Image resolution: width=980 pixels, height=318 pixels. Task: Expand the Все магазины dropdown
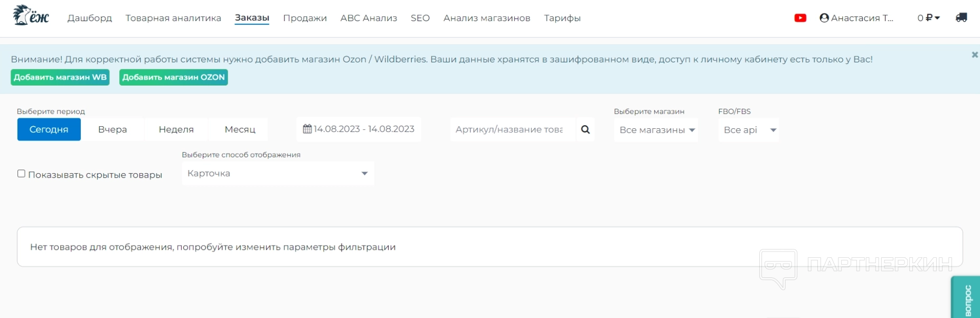pyautogui.click(x=656, y=130)
